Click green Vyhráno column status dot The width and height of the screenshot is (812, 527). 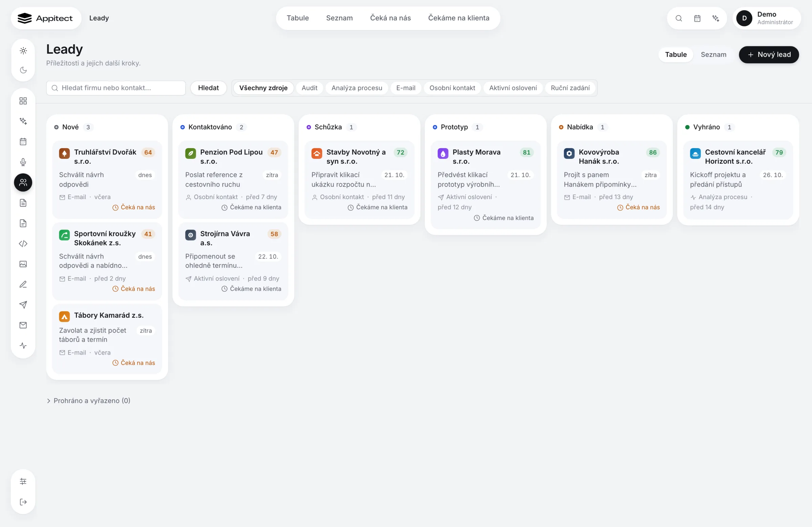(x=687, y=127)
